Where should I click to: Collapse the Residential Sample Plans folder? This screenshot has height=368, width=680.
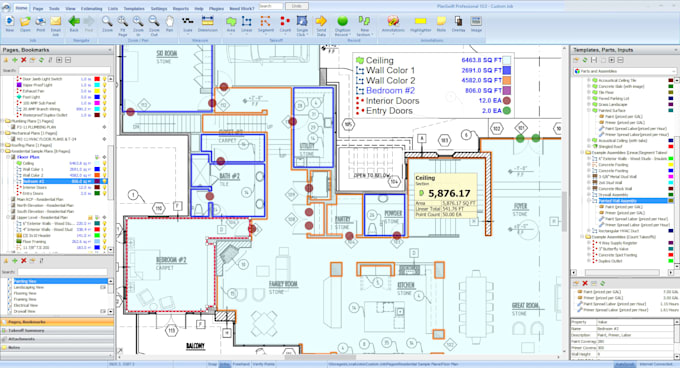coord(3,151)
